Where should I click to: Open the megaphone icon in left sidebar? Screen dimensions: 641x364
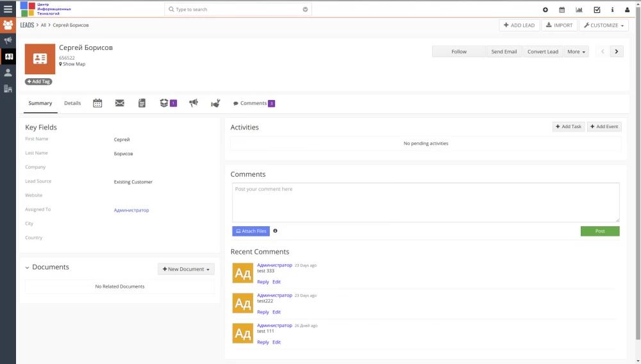coord(8,40)
